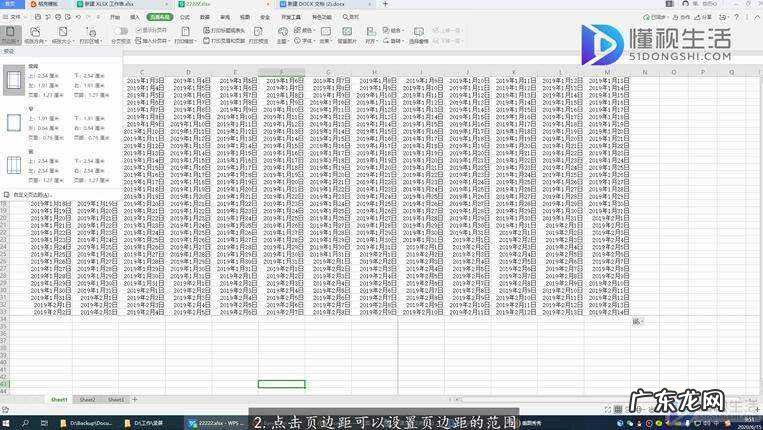The height and width of the screenshot is (430, 763).
Task: Open the Sheet2 worksheet tab
Action: point(88,399)
